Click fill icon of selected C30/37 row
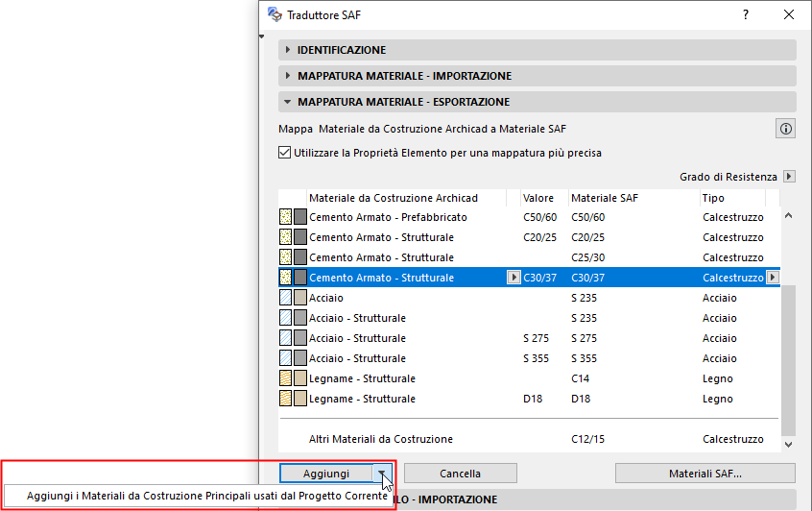This screenshot has height=511, width=812. coord(285,278)
